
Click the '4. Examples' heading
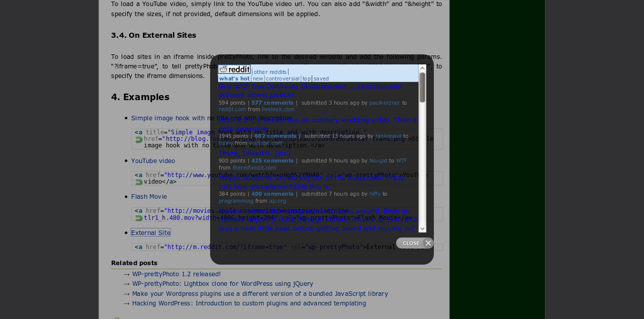[x=140, y=97]
